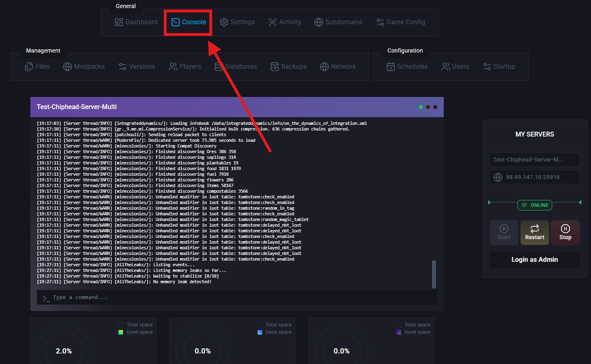This screenshot has height=364, width=591.
Task: Select the 'Finished discovering food 1831 1979' line
Action: 139,168
